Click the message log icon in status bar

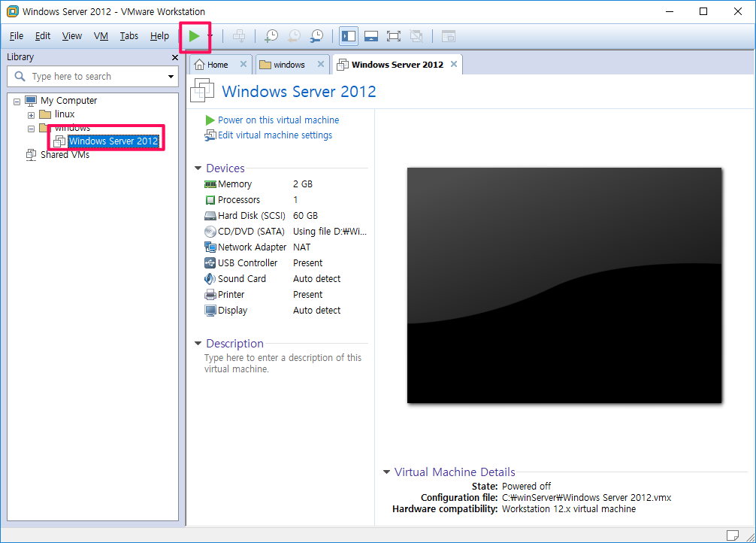click(733, 535)
